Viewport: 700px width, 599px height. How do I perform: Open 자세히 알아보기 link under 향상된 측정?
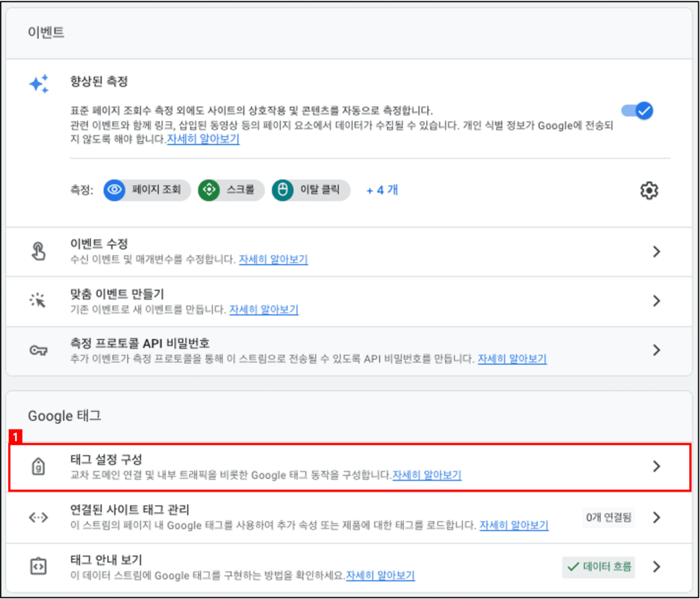pyautogui.click(x=203, y=139)
